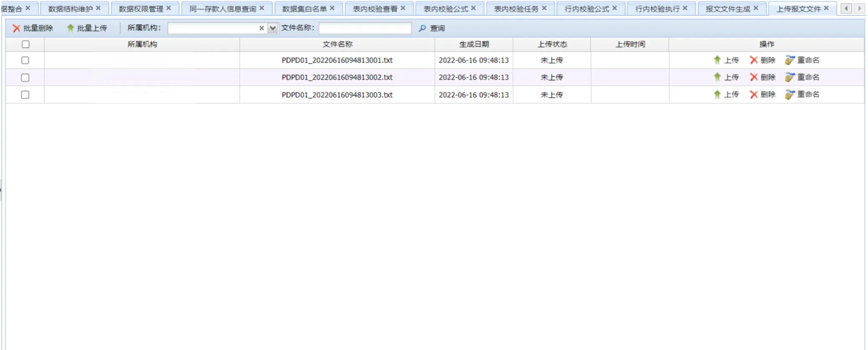Viewport: 868px width, 350px height.
Task: Switch to the 报文文件生成 tab
Action: pyautogui.click(x=727, y=9)
